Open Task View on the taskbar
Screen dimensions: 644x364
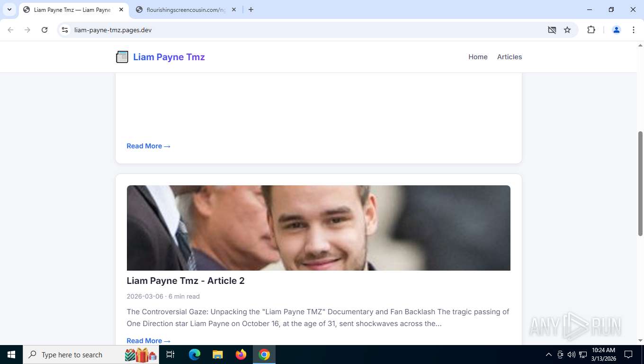pos(170,355)
